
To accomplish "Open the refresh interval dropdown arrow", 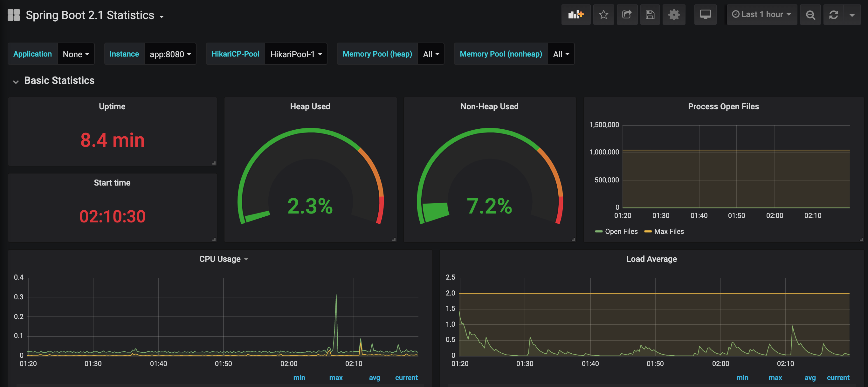I will pos(852,15).
